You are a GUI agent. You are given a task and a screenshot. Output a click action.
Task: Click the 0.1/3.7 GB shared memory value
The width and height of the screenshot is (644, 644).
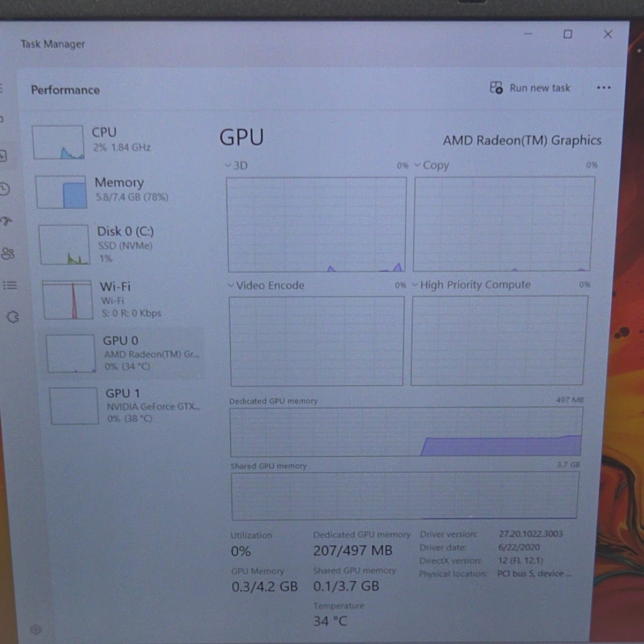point(346,586)
